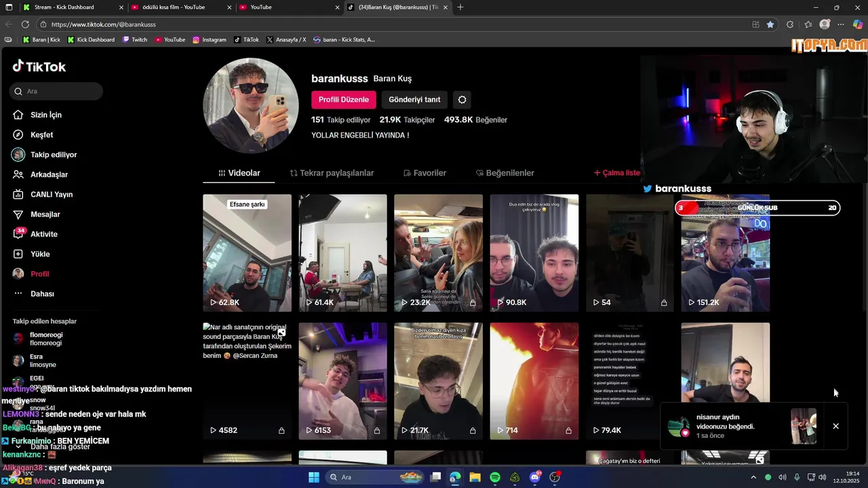Open Discord from the taskbar

click(535, 477)
